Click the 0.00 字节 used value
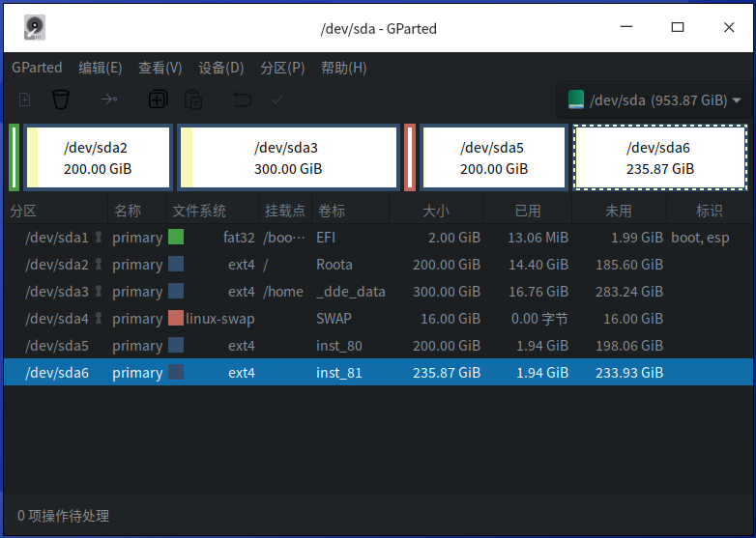 [540, 318]
